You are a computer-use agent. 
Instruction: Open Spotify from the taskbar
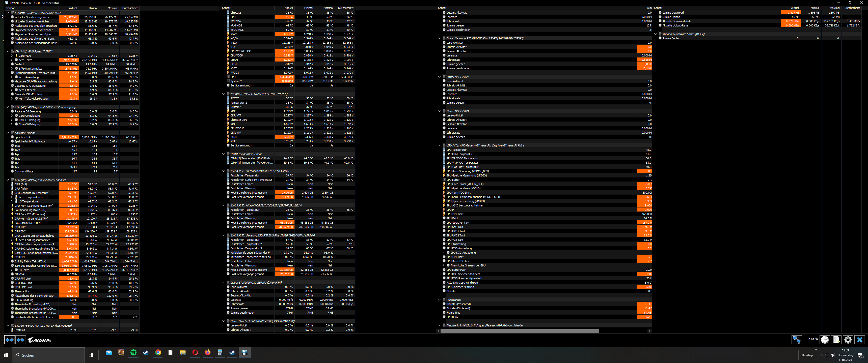click(133, 353)
